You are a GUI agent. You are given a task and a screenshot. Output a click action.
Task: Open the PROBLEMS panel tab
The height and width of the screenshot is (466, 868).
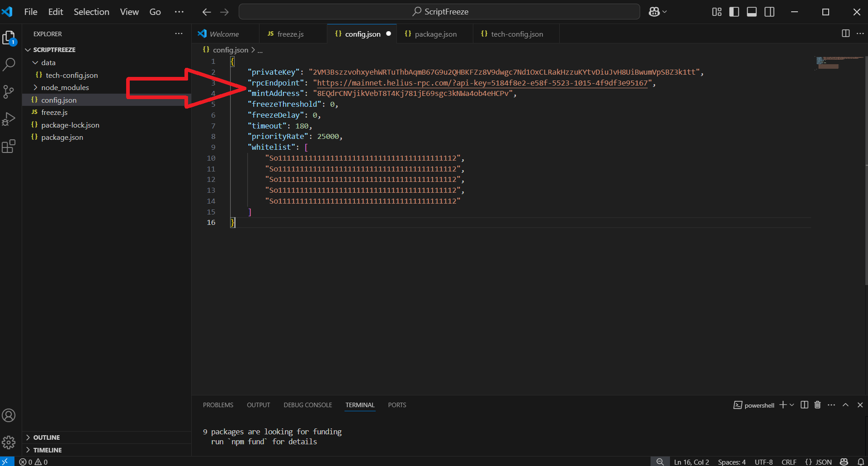click(x=218, y=405)
